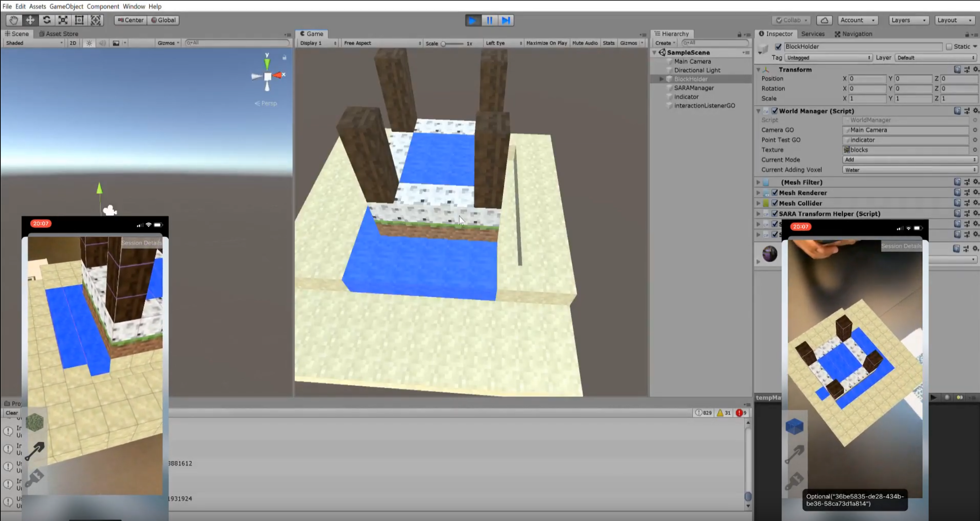The height and width of the screenshot is (521, 980).
Task: Select the Hand tool in toolbar
Action: click(14, 20)
